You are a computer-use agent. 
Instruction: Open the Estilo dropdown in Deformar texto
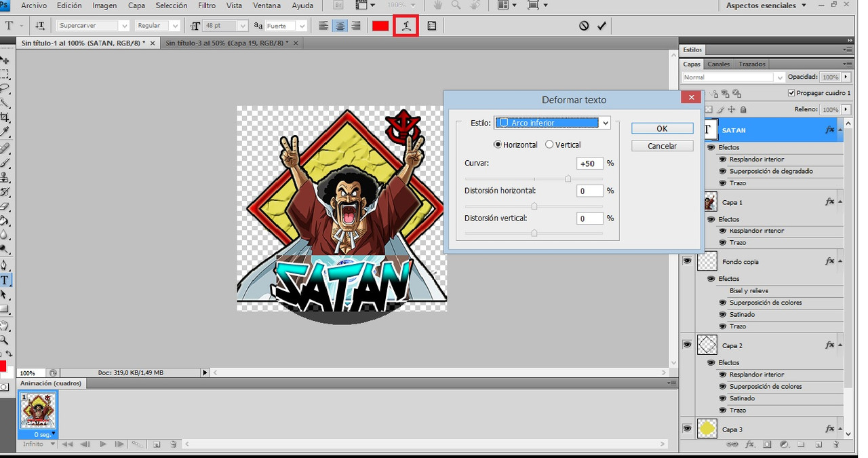(552, 123)
